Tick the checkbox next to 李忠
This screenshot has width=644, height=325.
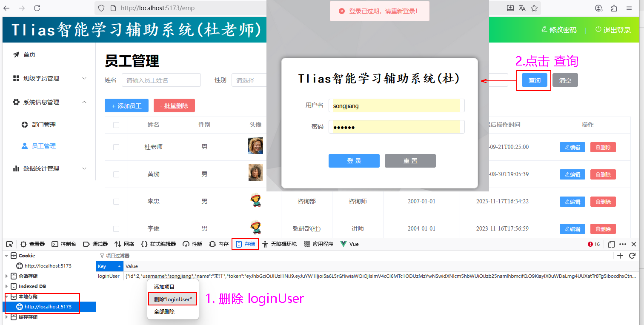click(116, 202)
